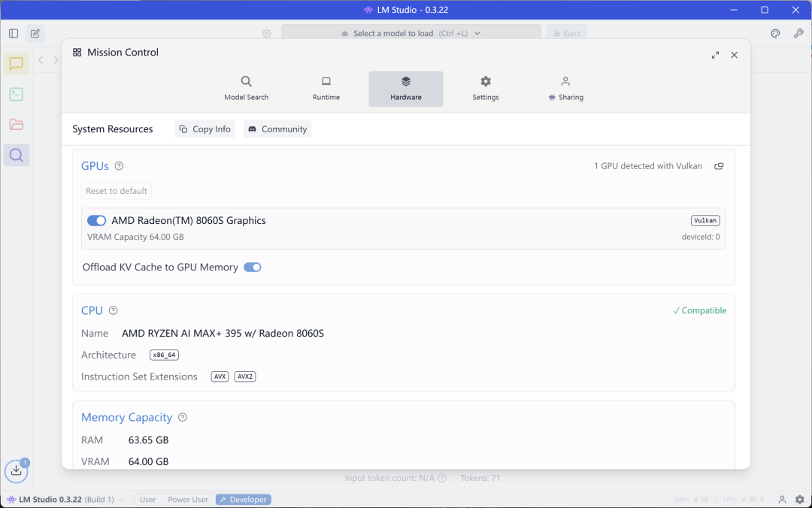Open the My Models folder icon
Viewport: 812px width, 508px height.
point(16,124)
